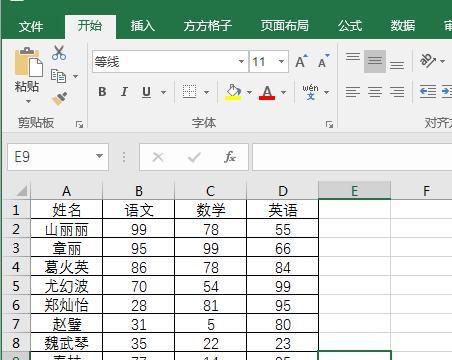The height and width of the screenshot is (360, 452).
Task: Open the font size dropdown arrow
Action: click(x=281, y=61)
